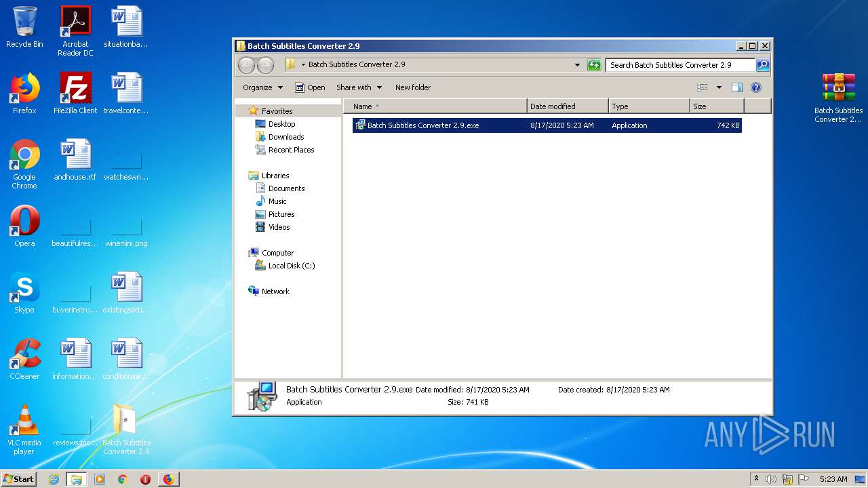
Task: Open the Music library
Action: (277, 201)
